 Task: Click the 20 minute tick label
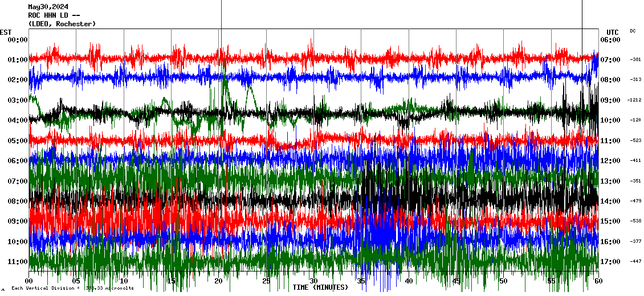[219, 281]
